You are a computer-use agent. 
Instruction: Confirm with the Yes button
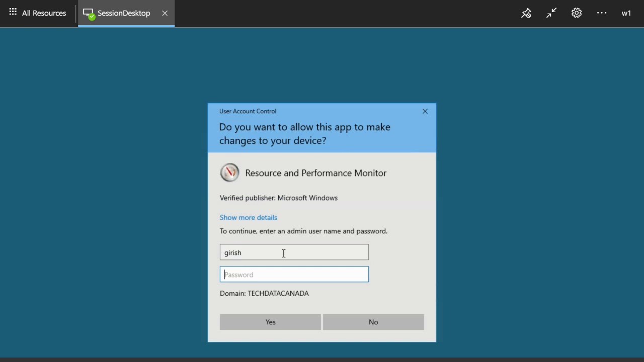(270, 322)
